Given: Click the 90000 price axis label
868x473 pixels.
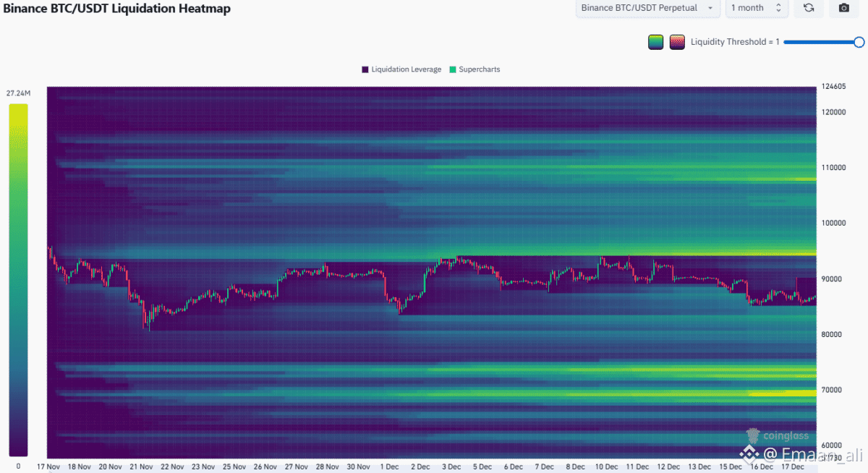Looking at the screenshot, I should (832, 279).
